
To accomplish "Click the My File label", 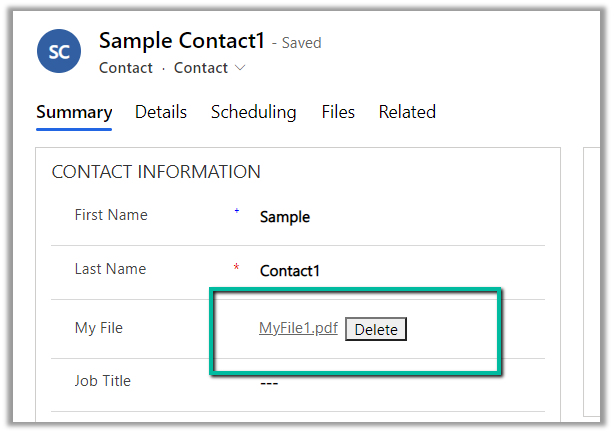I will tap(98, 327).
